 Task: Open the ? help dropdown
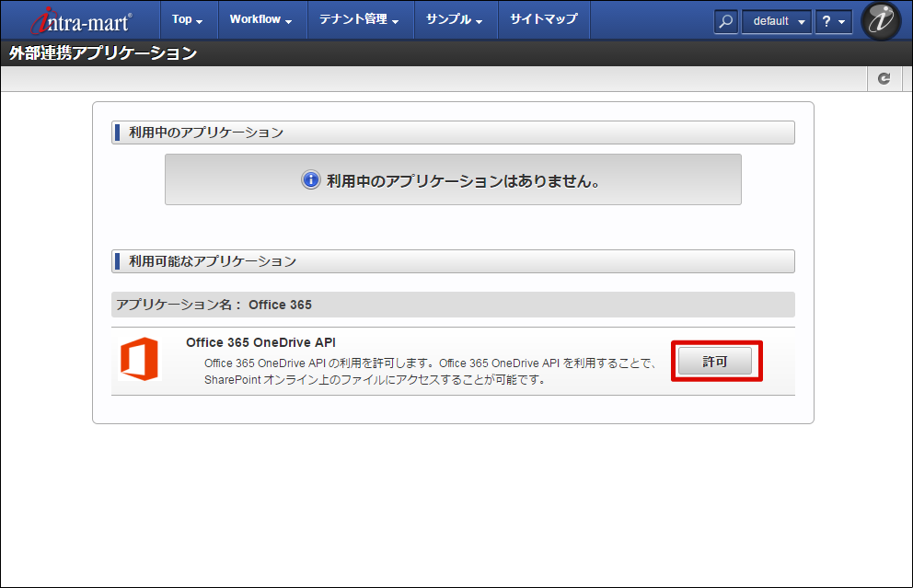click(x=833, y=21)
